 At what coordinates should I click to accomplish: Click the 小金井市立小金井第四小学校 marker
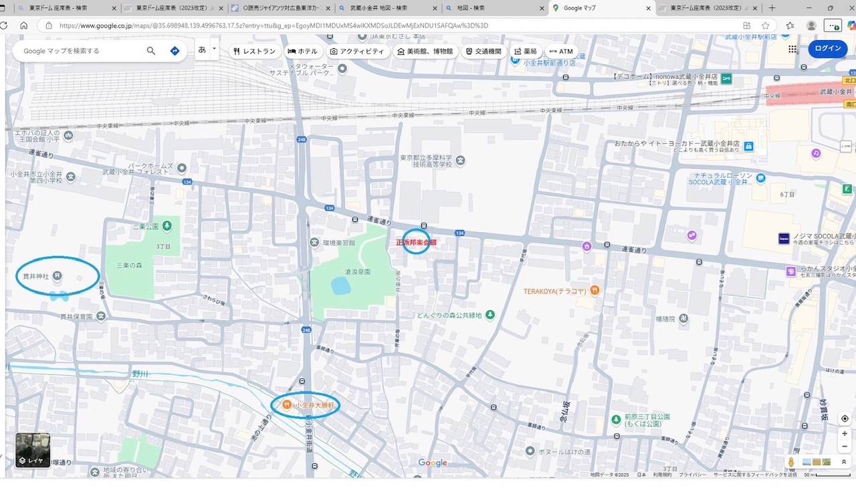click(x=70, y=176)
